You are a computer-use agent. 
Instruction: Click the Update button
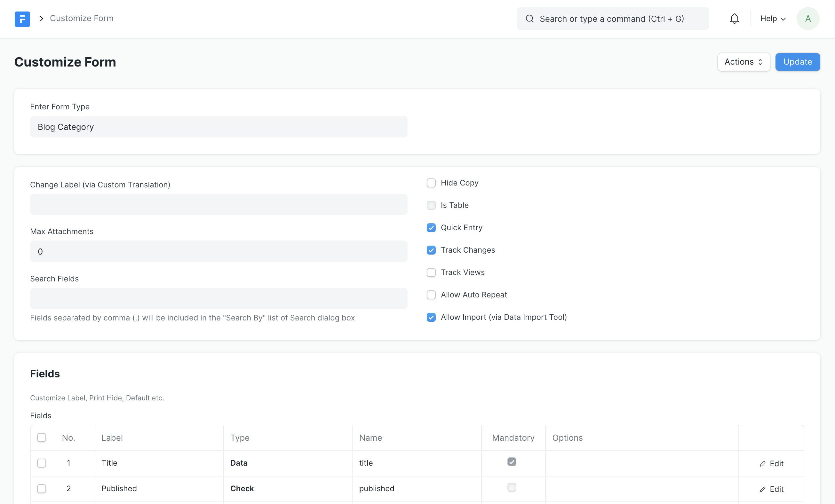798,61
